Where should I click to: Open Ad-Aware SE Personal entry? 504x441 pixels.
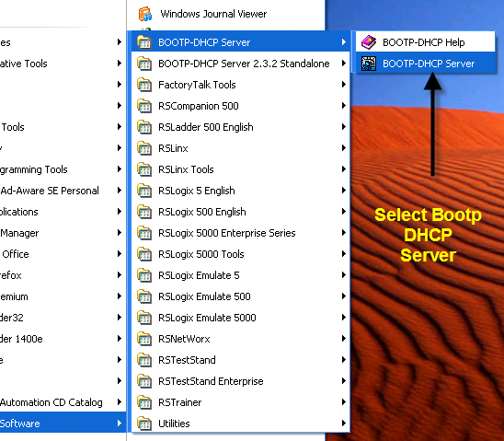point(63,191)
